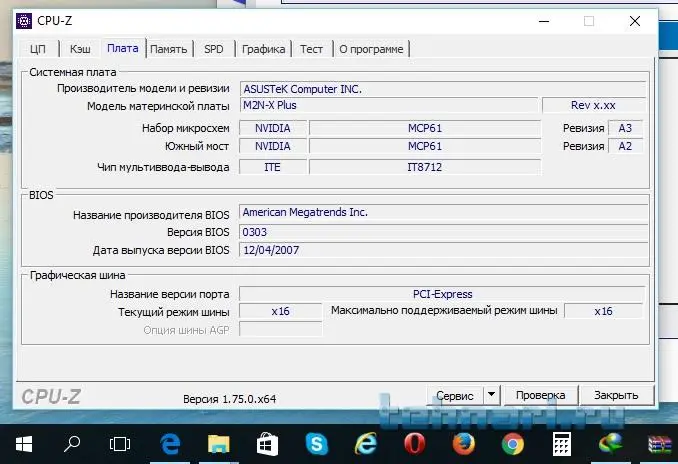Viewport: 678px width, 464px height.
Task: Click x16 in Текущий режим шины
Action: 281,311
